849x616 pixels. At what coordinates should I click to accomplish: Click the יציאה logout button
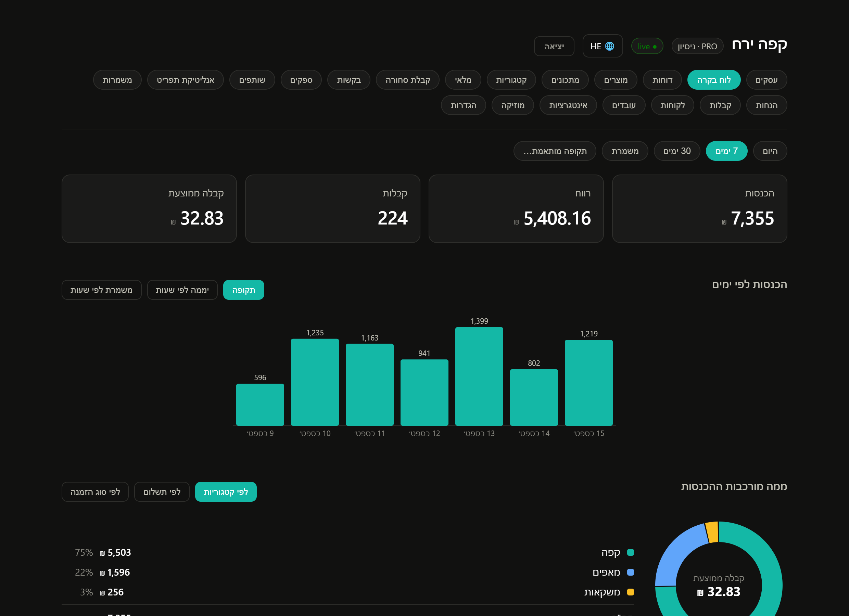[x=554, y=46]
